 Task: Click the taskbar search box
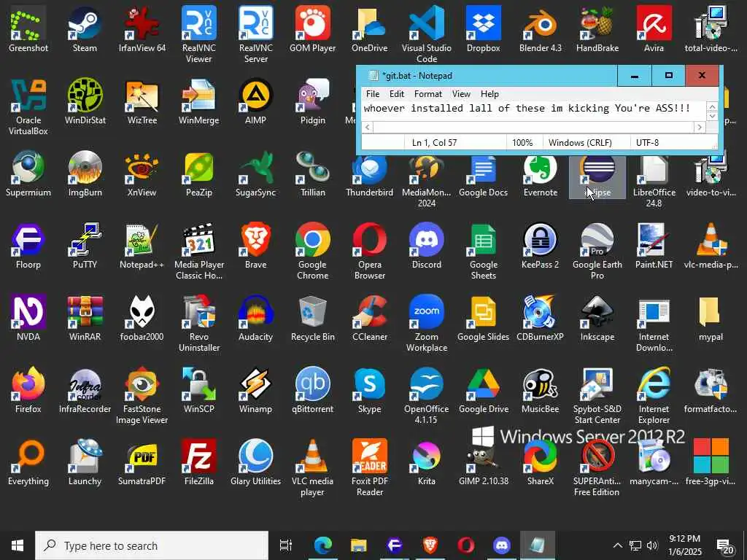[x=152, y=545]
